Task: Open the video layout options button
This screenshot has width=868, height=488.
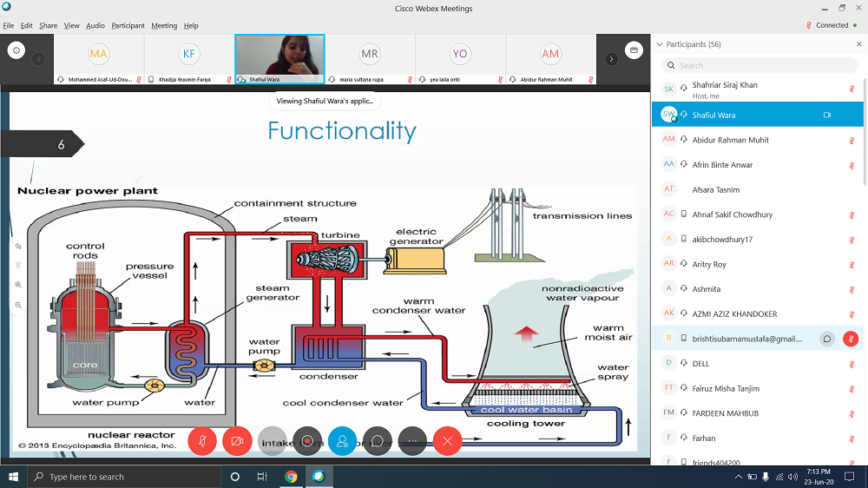Action: 635,51
